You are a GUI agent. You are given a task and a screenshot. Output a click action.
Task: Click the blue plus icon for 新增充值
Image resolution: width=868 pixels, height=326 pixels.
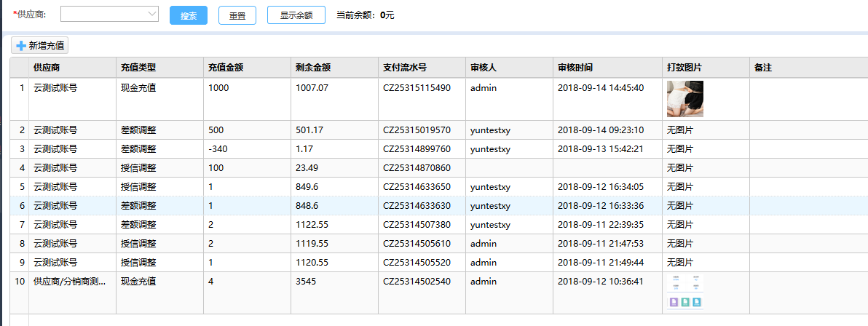coord(21,46)
